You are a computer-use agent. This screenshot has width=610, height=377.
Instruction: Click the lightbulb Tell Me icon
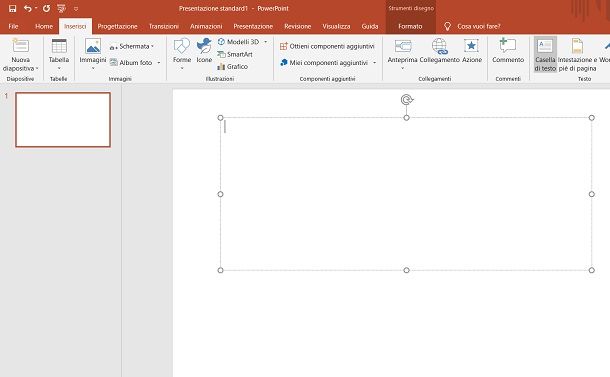(x=447, y=26)
